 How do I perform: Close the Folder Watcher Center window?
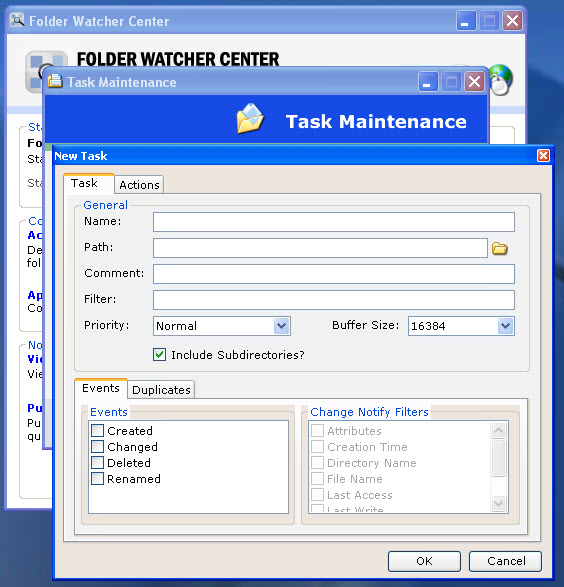pos(512,20)
